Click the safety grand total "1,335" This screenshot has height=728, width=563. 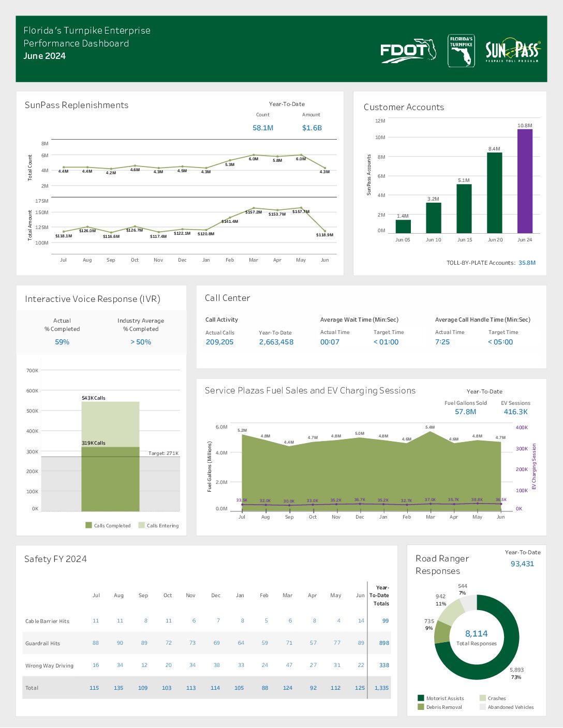(x=381, y=688)
